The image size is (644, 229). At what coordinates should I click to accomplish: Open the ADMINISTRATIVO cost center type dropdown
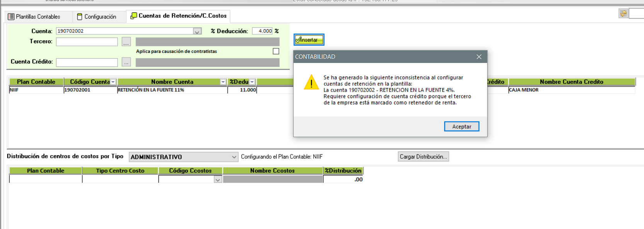tap(234, 157)
